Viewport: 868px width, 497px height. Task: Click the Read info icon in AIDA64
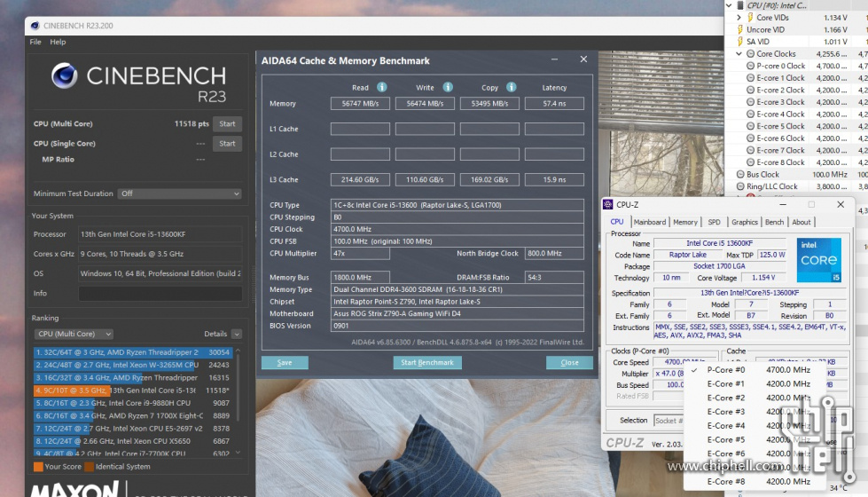pyautogui.click(x=382, y=87)
